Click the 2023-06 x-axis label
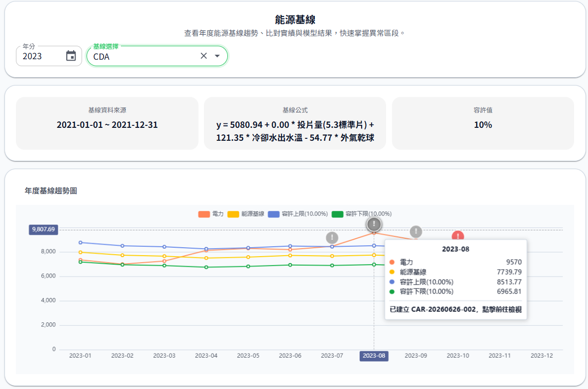The height and width of the screenshot is (389, 588). pos(290,356)
